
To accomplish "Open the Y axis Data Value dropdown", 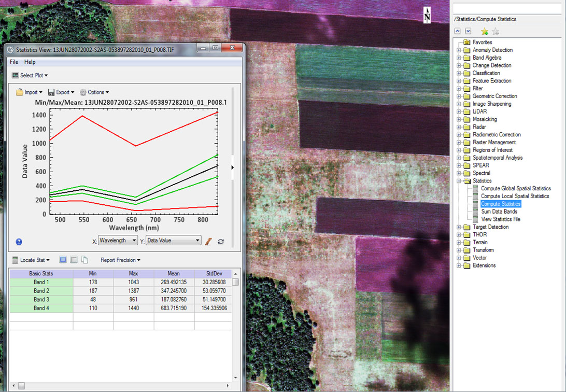I will click(173, 241).
